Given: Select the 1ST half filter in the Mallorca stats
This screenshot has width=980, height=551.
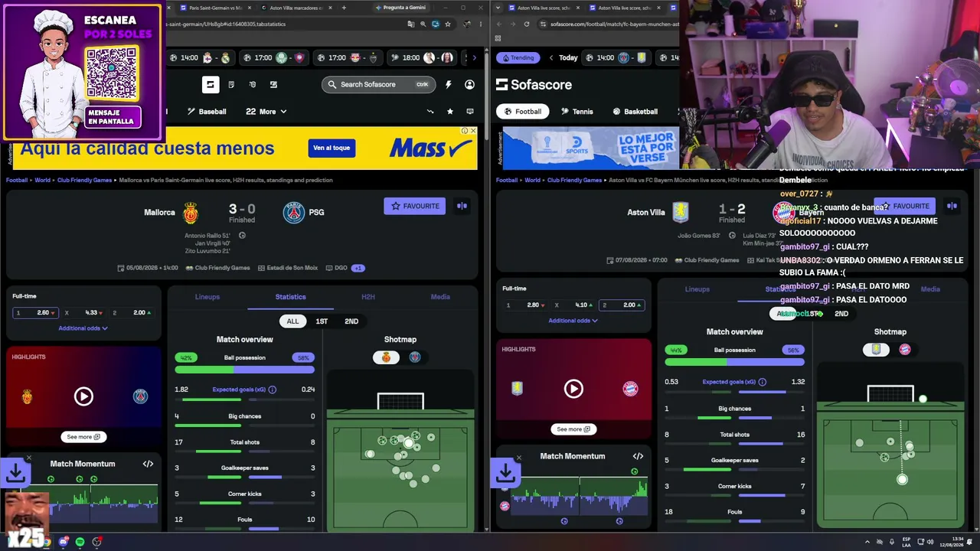Looking at the screenshot, I should coord(322,321).
